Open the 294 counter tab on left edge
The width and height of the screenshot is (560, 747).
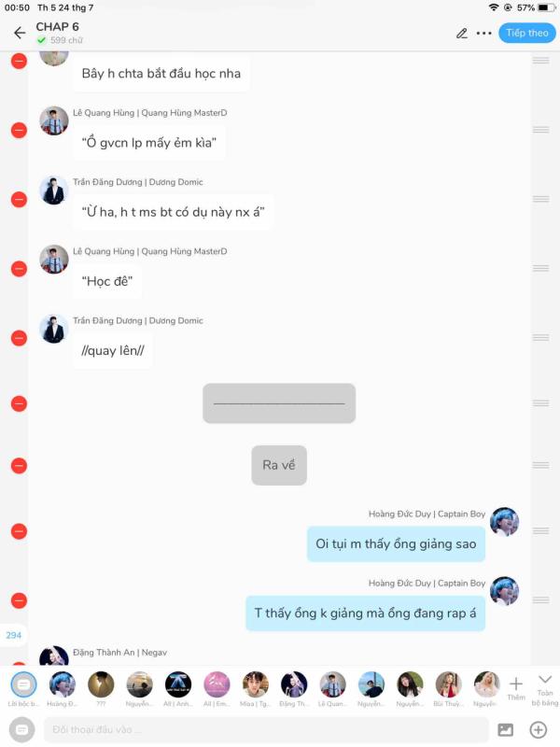tap(13, 635)
